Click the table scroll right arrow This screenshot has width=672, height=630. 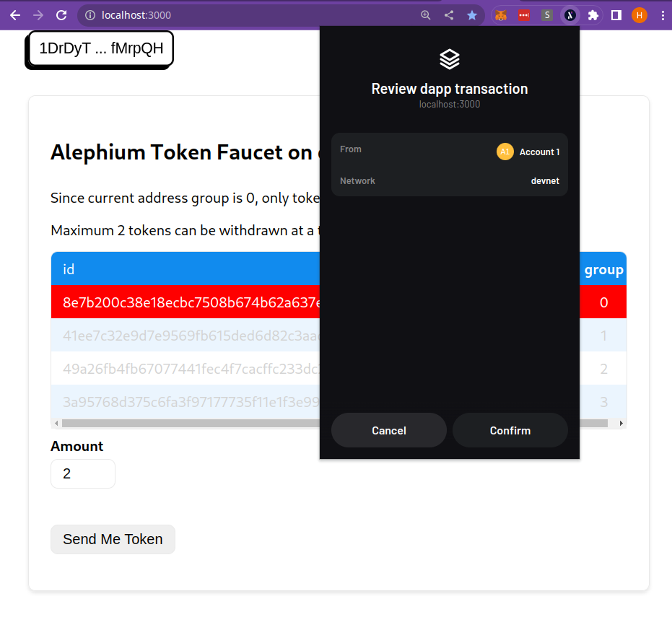[621, 424]
